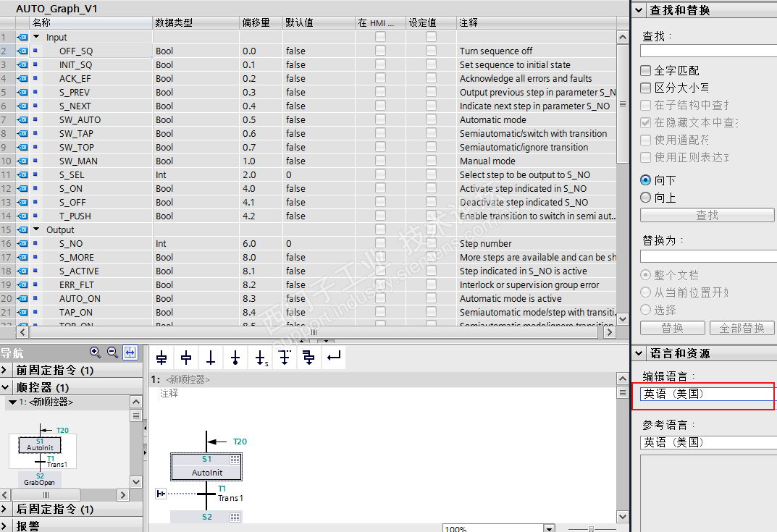Screen dimensions: 777x532
Task: Select step S1 AutoInit in the editor
Action: click(206, 467)
